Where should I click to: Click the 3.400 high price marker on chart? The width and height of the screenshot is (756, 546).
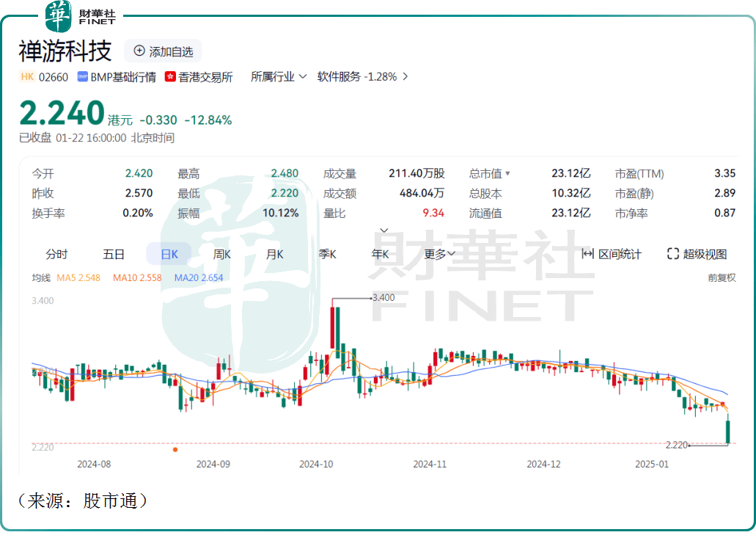(383, 298)
